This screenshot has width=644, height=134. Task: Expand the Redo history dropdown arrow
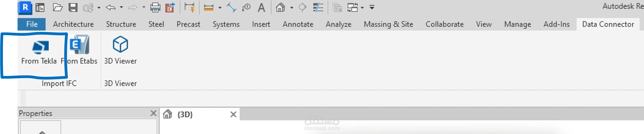pos(144,8)
